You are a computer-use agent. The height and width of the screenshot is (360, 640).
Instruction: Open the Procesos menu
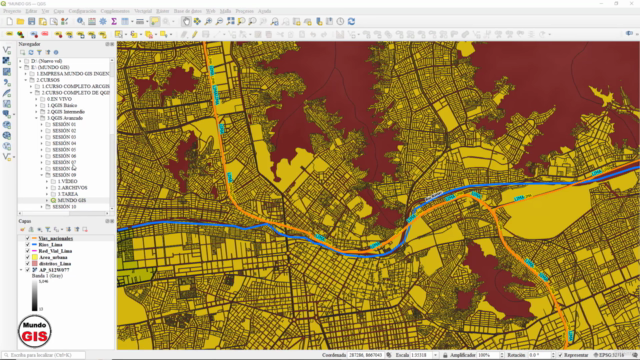[x=244, y=11]
